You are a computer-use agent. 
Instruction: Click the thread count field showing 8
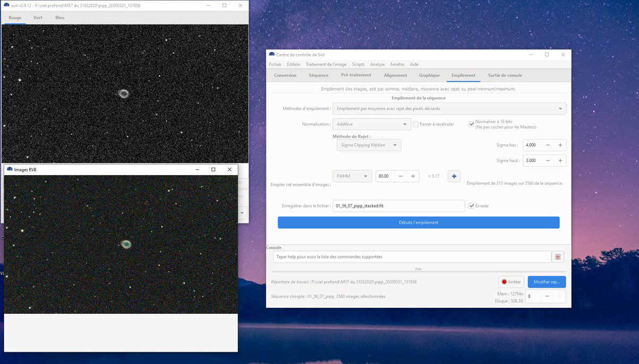point(533,296)
